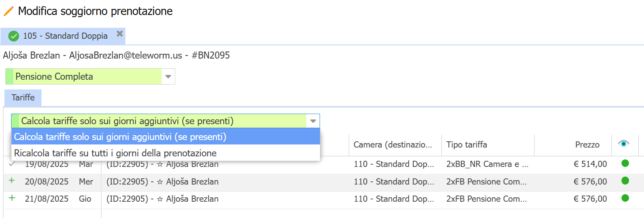The width and height of the screenshot is (644, 218).
Task: Click the plus icon on the 20/08/2025 row
Action: coord(11,181)
